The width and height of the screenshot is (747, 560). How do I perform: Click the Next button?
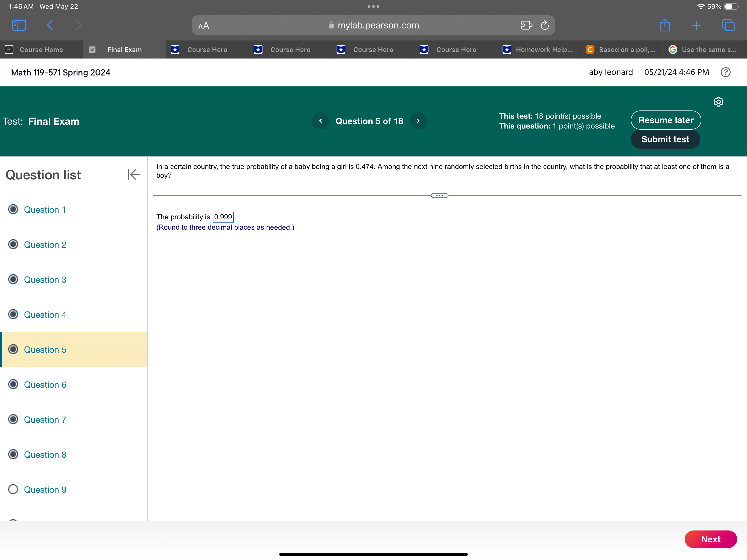(711, 540)
